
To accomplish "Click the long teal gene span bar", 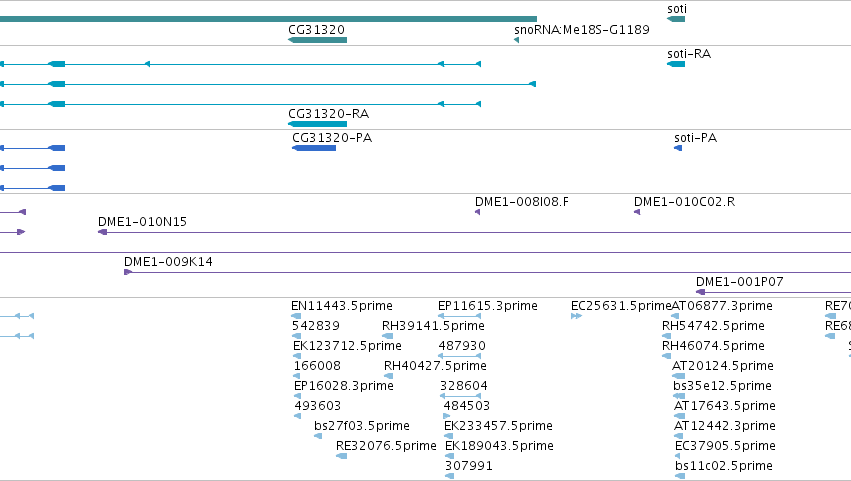I will (268, 19).
